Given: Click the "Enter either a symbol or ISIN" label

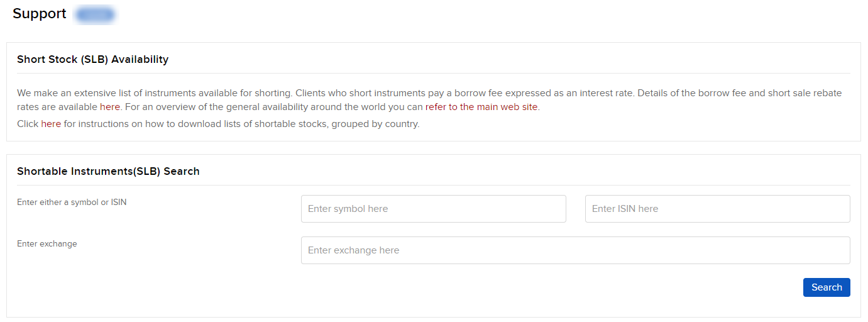Looking at the screenshot, I should pos(72,203).
